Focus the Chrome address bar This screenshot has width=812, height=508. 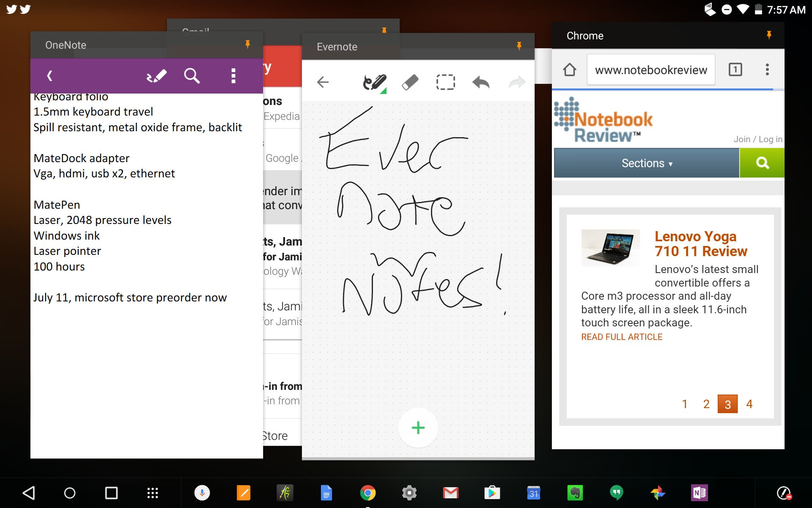click(x=651, y=70)
